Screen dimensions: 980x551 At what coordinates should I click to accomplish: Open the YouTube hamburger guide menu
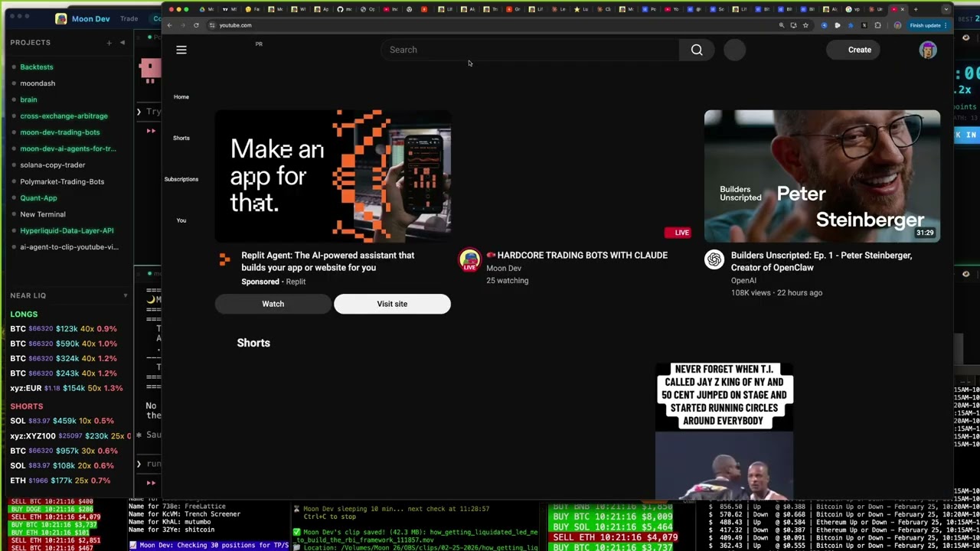(x=181, y=50)
